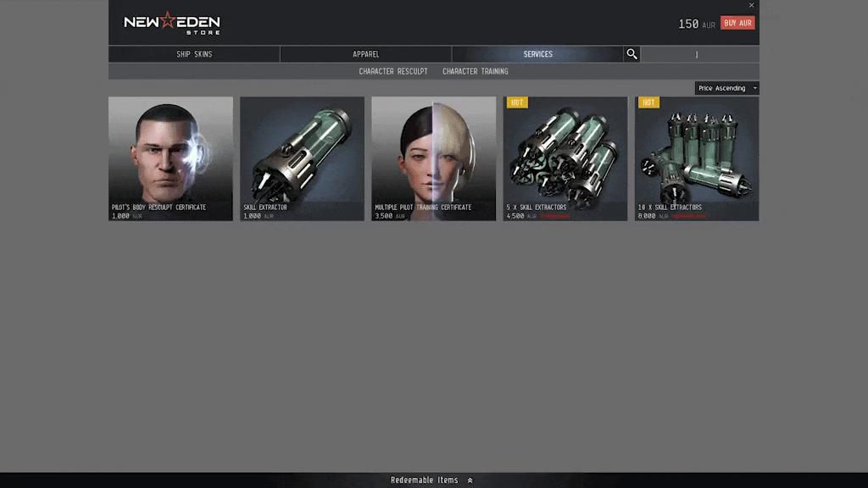Open the Apparel tab
Viewport: 868px width, 488px height.
click(x=365, y=54)
